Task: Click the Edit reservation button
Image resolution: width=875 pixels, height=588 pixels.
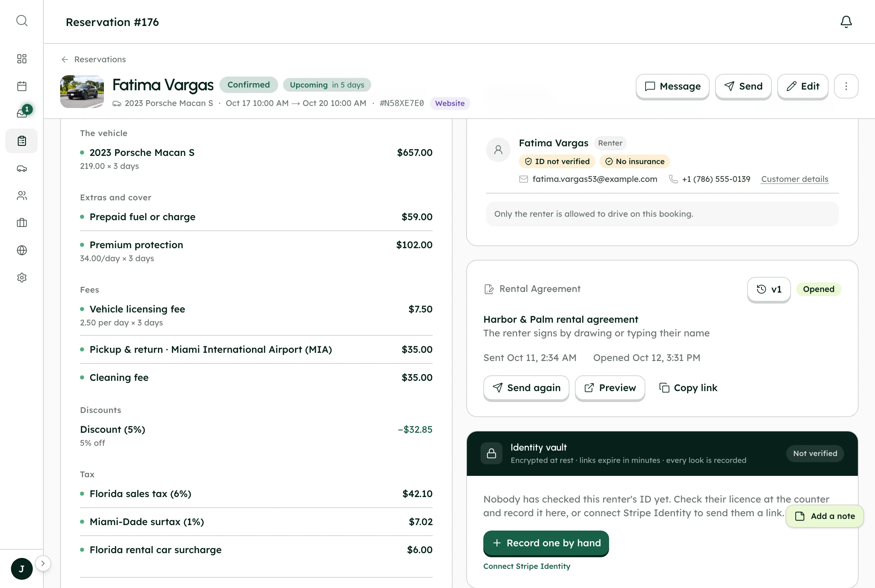Action: coord(803,86)
